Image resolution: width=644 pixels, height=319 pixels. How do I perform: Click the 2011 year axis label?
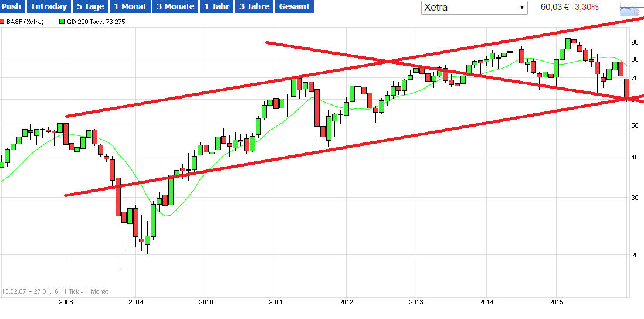[x=276, y=303]
